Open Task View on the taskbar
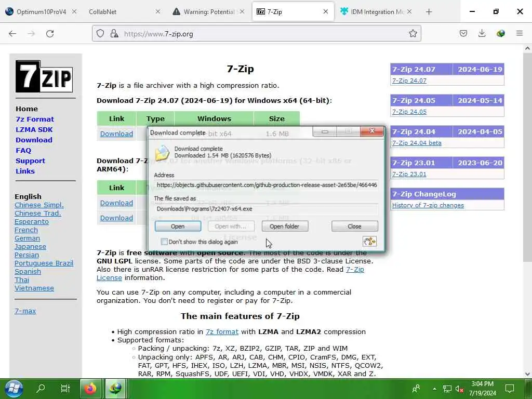This screenshot has width=532, height=399. point(65,389)
